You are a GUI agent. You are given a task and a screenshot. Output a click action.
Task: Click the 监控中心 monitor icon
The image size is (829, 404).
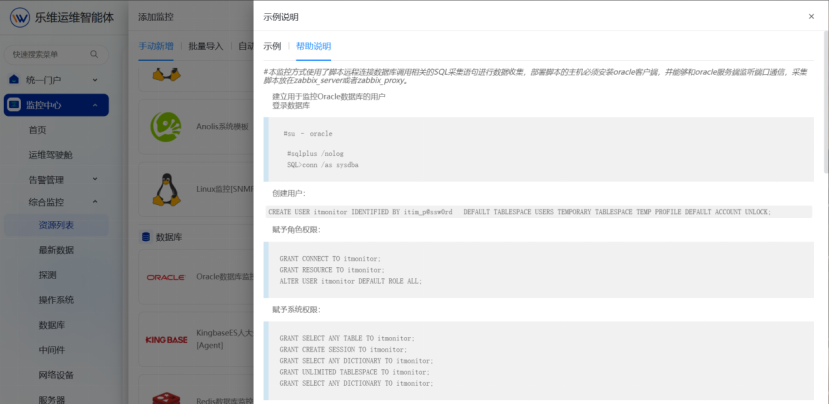(x=14, y=105)
